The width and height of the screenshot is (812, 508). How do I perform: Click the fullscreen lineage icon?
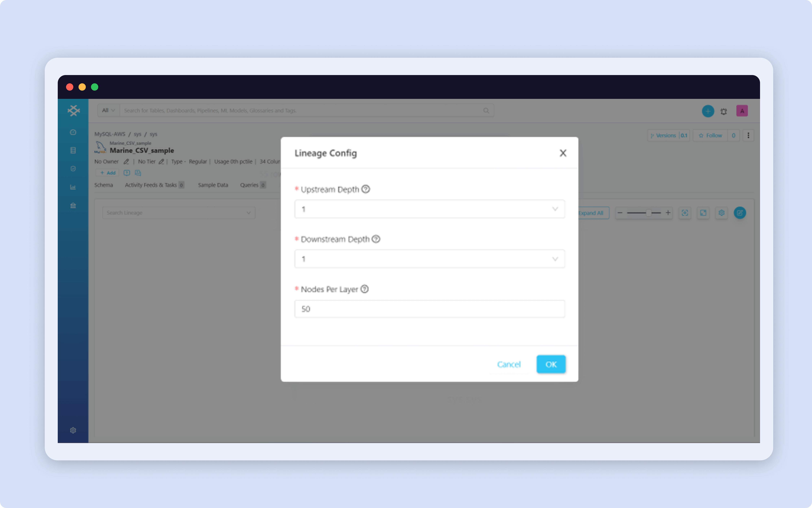[703, 213]
